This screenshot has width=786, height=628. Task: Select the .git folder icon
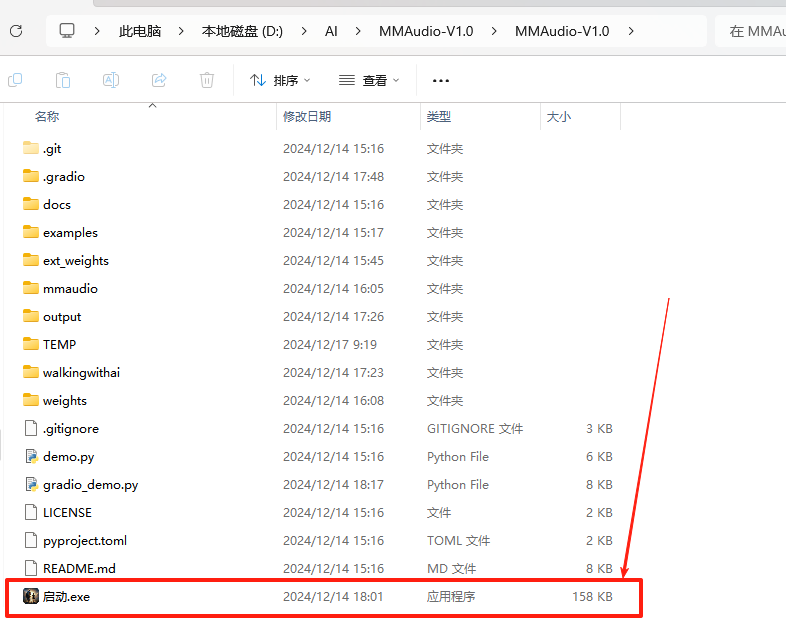(31, 148)
